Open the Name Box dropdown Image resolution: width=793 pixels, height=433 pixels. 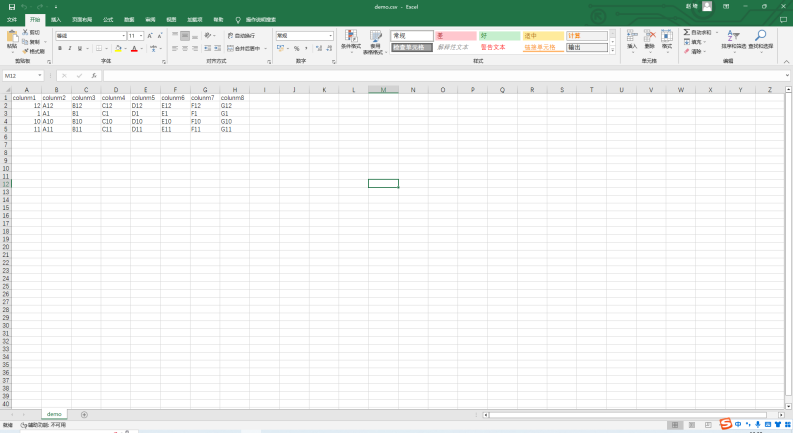[x=39, y=75]
